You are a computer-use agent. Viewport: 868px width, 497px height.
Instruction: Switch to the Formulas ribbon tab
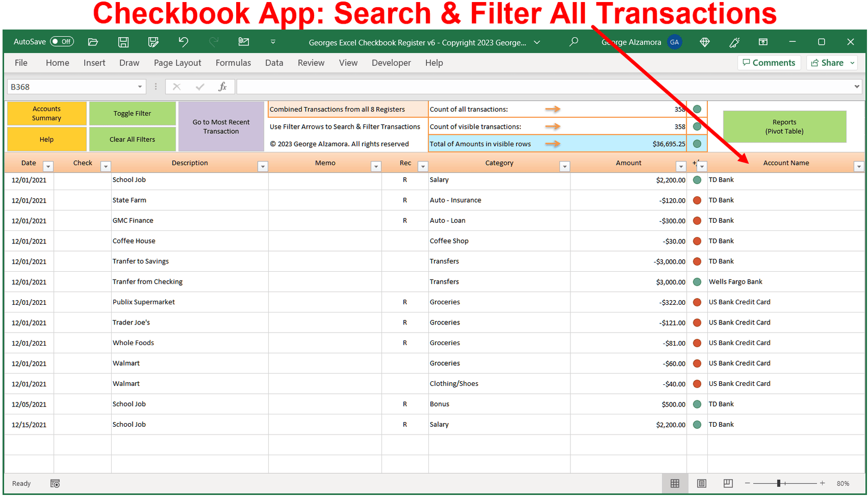[x=233, y=63]
